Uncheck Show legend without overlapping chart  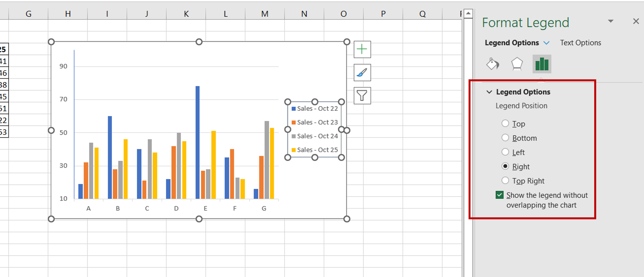pyautogui.click(x=500, y=195)
